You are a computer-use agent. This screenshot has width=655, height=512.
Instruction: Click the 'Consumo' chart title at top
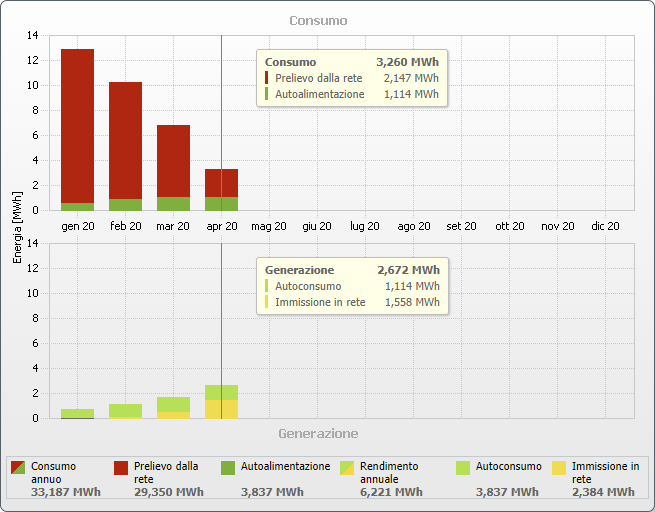[318, 21]
